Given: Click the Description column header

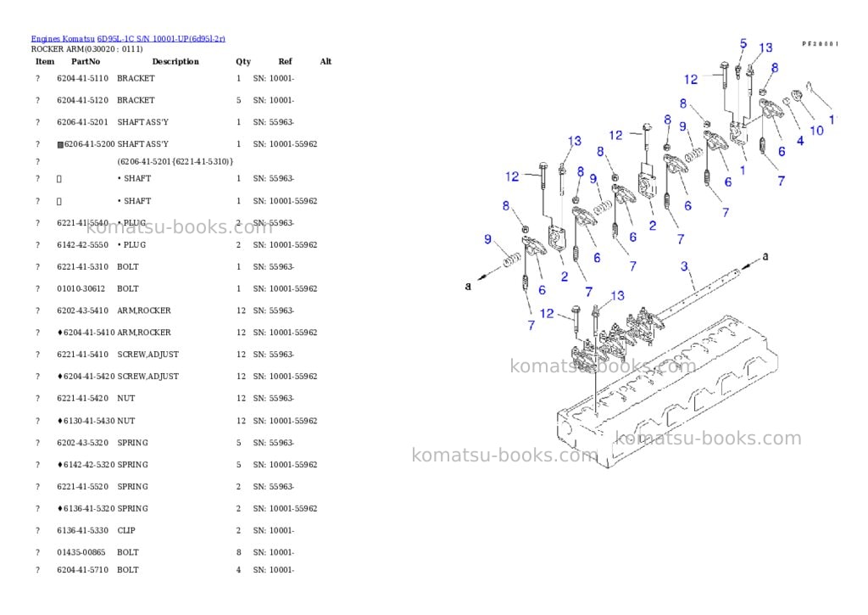Looking at the screenshot, I should pyautogui.click(x=175, y=61).
